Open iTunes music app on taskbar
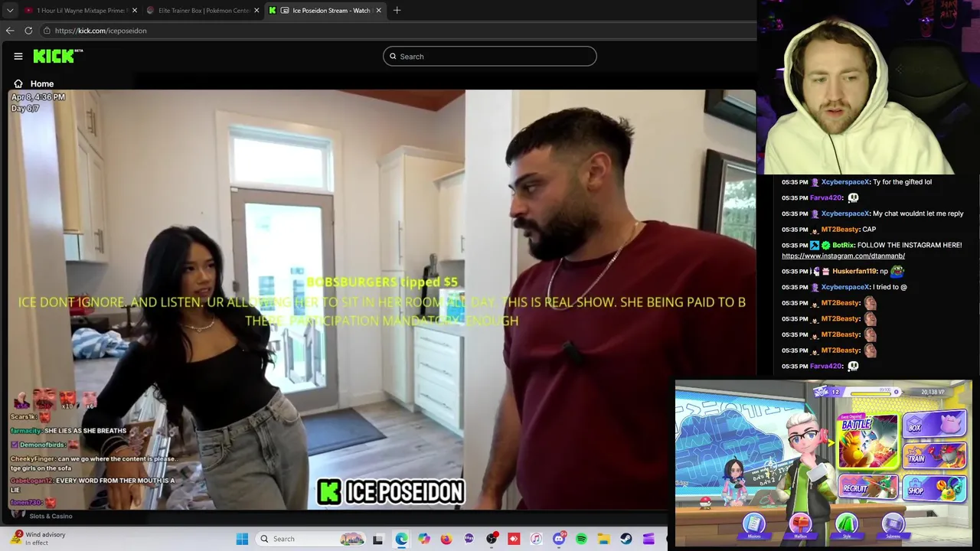Screen dimensions: 980x551 coord(536,539)
